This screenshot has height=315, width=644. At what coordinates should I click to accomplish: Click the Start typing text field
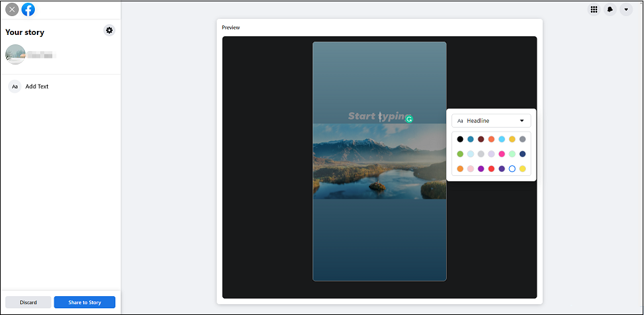click(380, 116)
